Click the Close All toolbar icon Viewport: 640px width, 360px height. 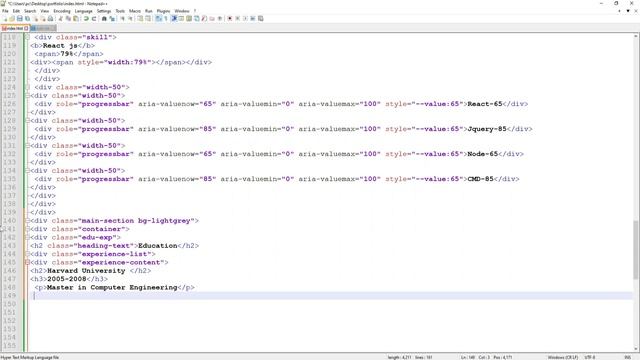[43, 18]
